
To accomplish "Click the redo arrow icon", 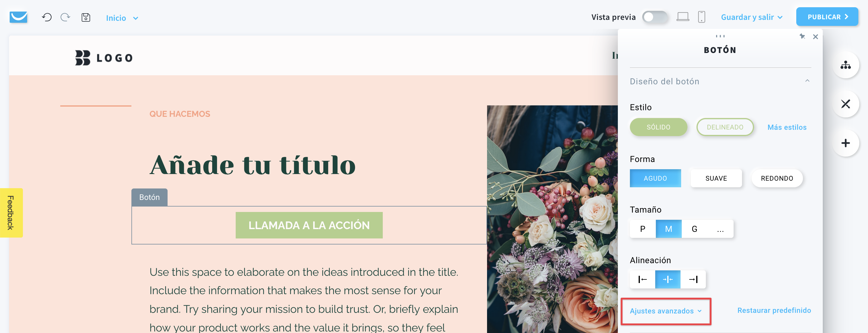I will [65, 17].
